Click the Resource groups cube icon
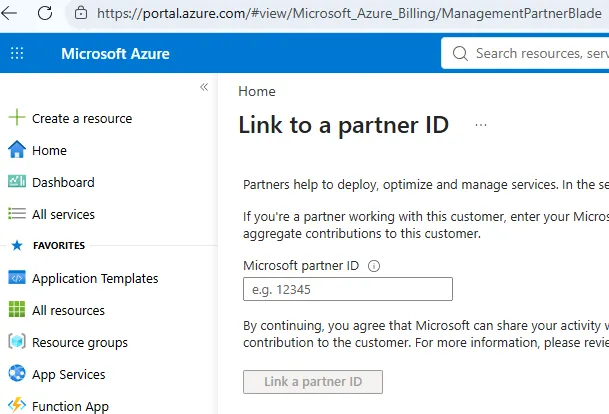The height and width of the screenshot is (414, 609). coord(17,342)
